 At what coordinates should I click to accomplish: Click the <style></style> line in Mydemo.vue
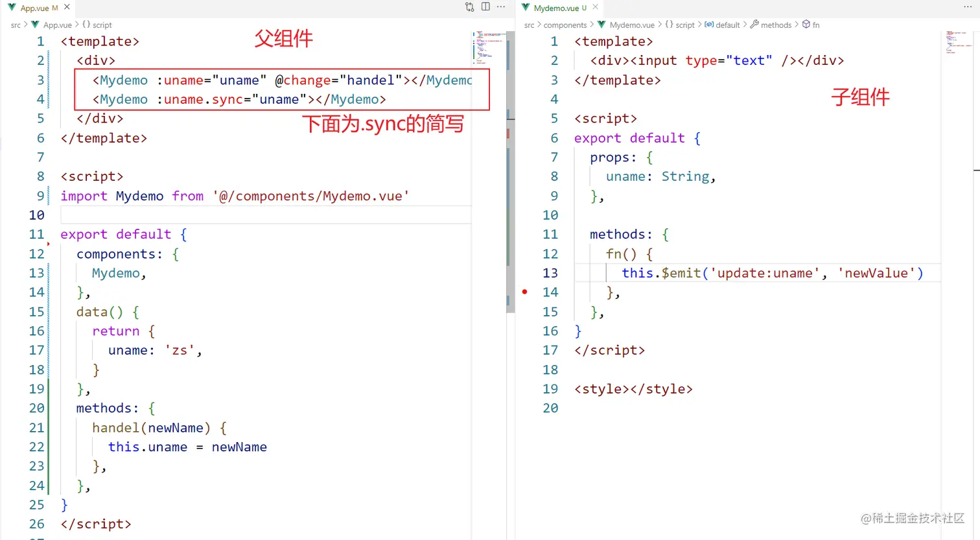(x=633, y=389)
